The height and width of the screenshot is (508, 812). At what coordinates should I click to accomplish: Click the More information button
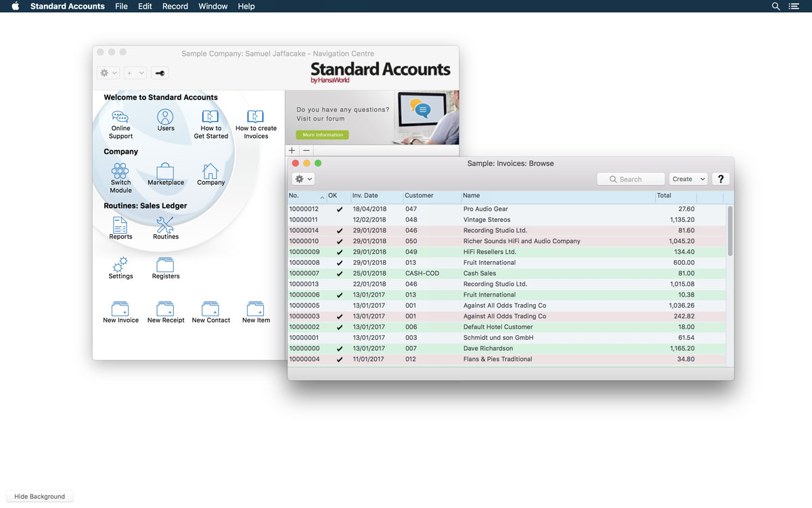[x=322, y=135]
